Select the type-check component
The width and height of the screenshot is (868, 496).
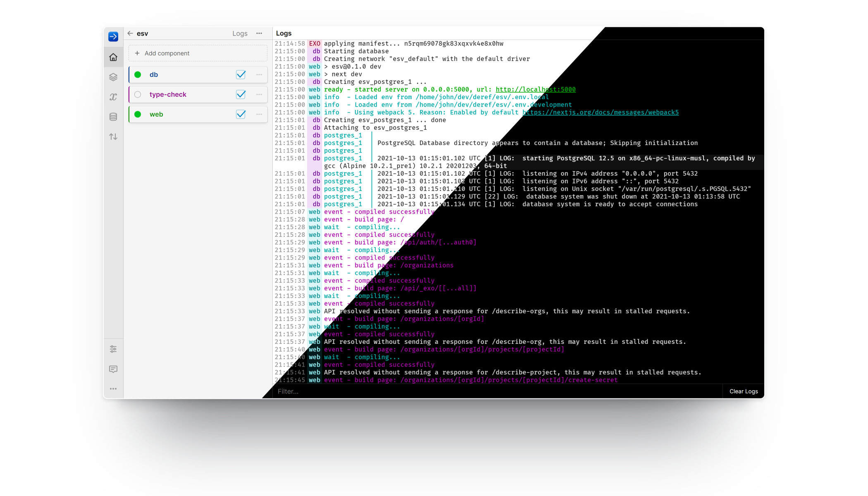point(168,94)
